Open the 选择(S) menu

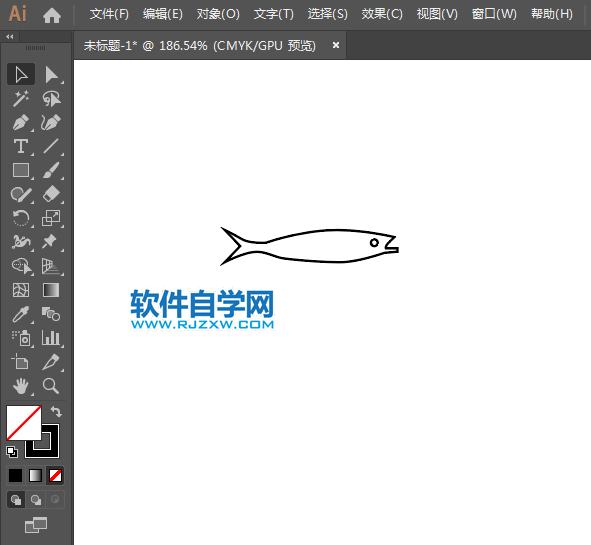coord(328,14)
